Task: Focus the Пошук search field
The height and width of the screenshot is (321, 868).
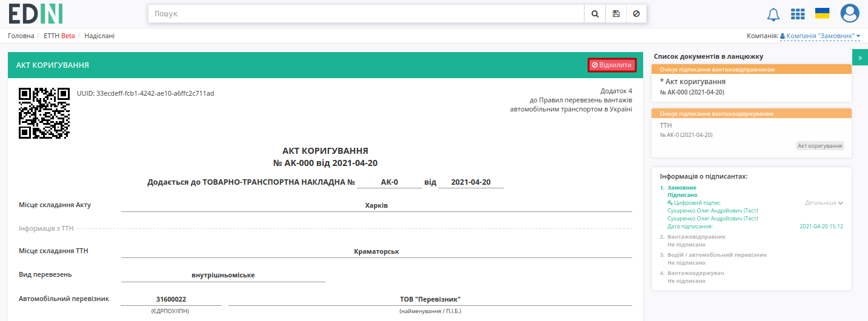Action: (366, 13)
